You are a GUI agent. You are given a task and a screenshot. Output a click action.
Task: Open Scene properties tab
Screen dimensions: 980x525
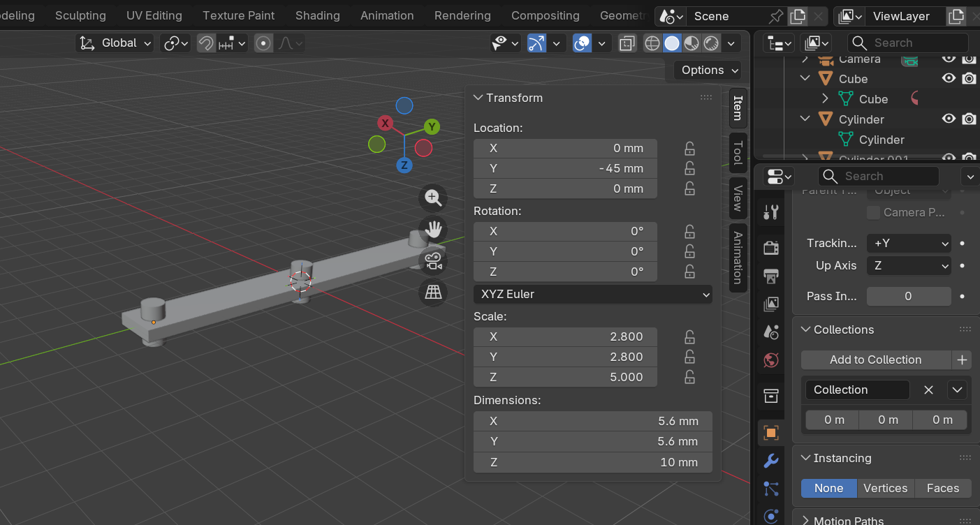pyautogui.click(x=771, y=332)
